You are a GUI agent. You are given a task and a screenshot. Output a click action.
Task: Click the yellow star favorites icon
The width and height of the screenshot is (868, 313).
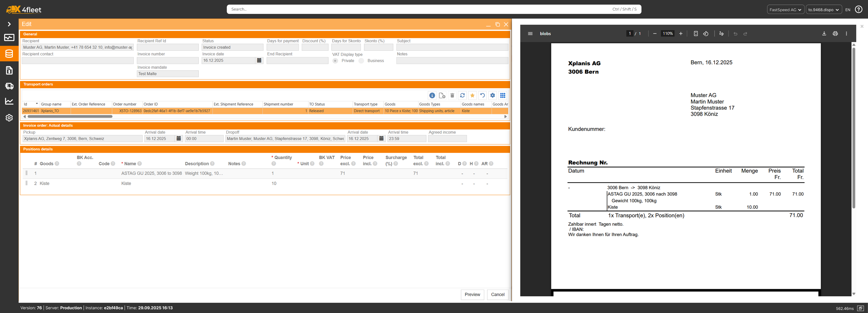click(x=472, y=96)
